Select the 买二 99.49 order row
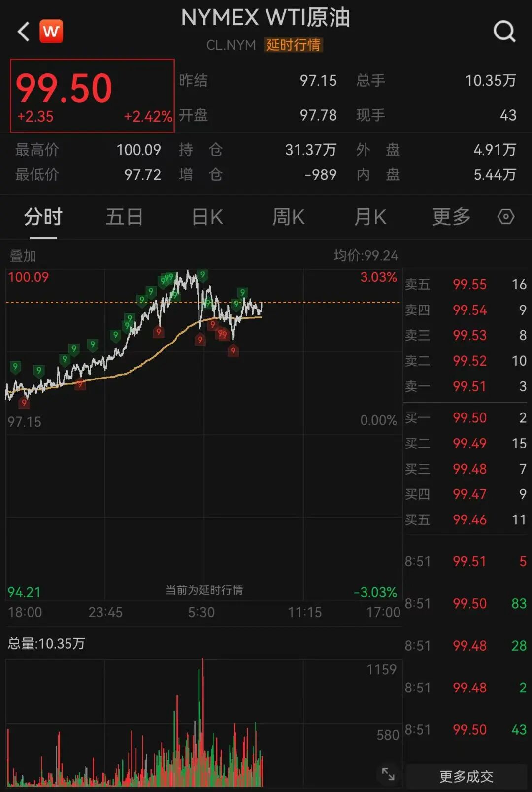Image resolution: width=532 pixels, height=792 pixels. click(x=466, y=443)
